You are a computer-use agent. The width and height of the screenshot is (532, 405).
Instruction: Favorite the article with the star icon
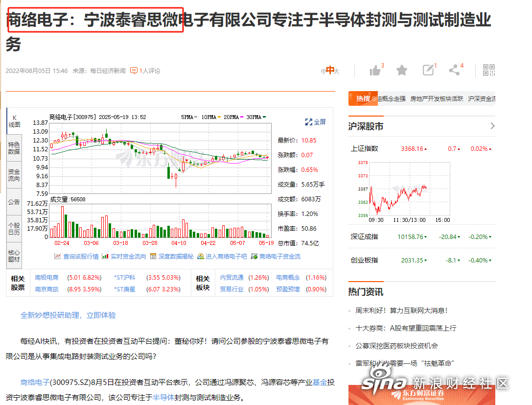[x=402, y=70]
